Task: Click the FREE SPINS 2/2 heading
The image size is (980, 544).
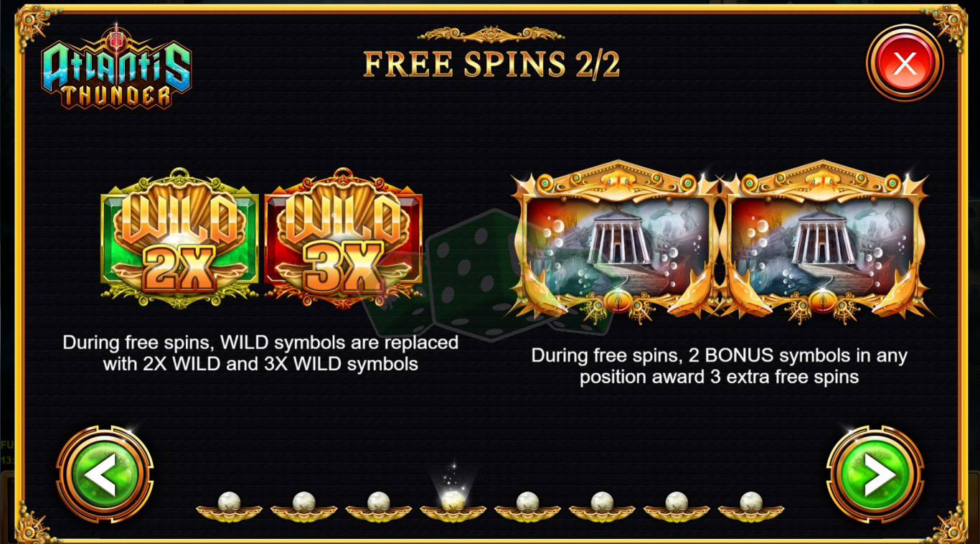Action: 491,64
